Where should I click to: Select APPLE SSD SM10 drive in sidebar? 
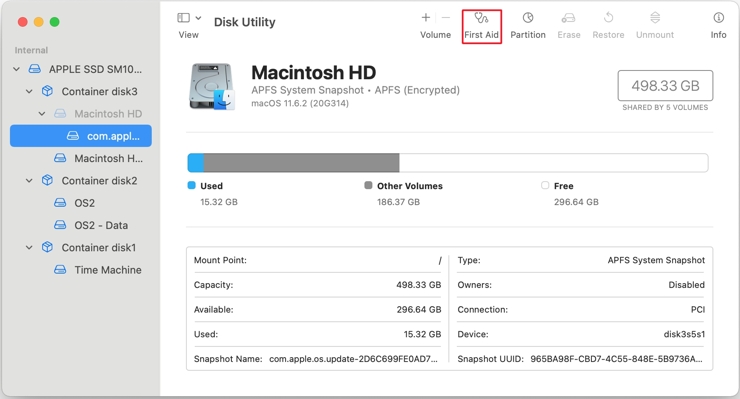point(81,69)
